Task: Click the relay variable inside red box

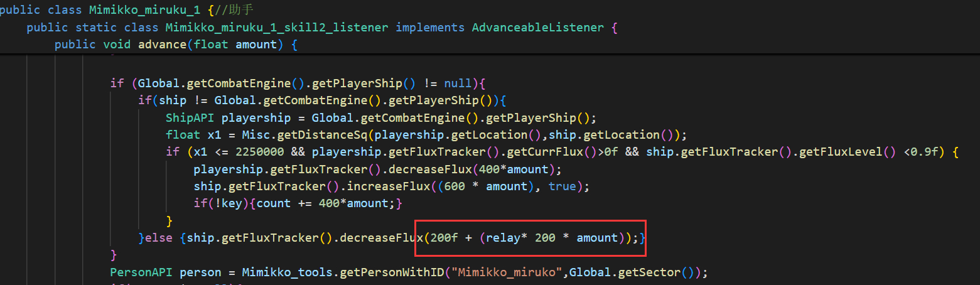Action: (x=502, y=239)
